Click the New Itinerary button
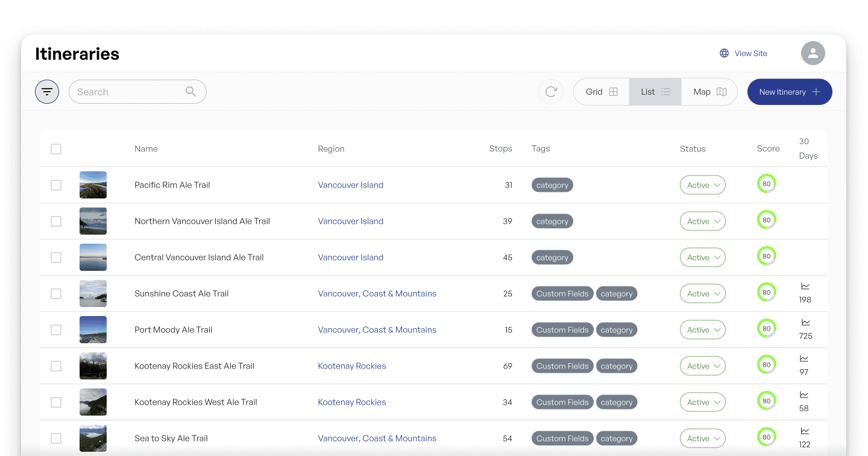Viewport: 868px width, 456px height. point(790,92)
